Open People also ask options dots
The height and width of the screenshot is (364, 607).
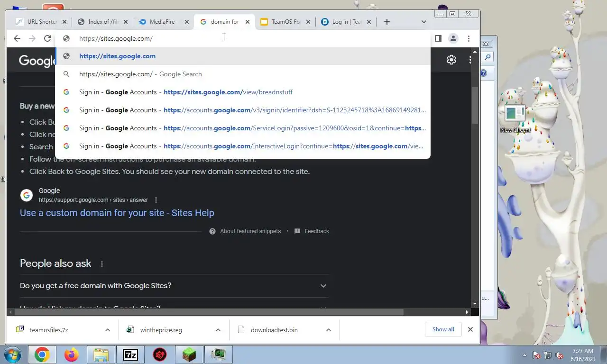[101, 264]
